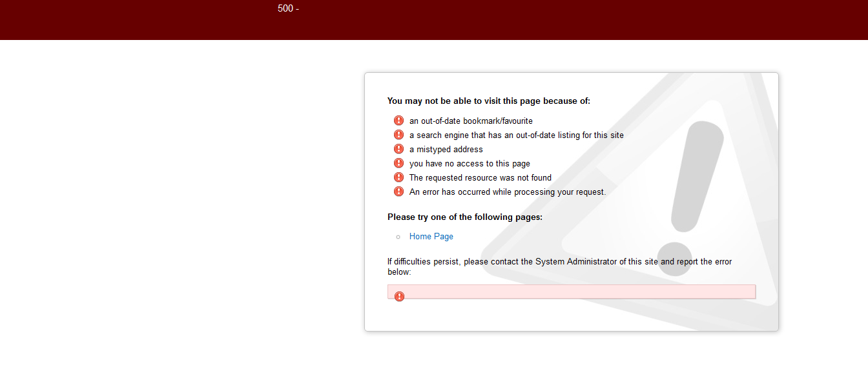Click the red error icon inside the pink box
Screen dimensions: 868x367
[x=399, y=296]
